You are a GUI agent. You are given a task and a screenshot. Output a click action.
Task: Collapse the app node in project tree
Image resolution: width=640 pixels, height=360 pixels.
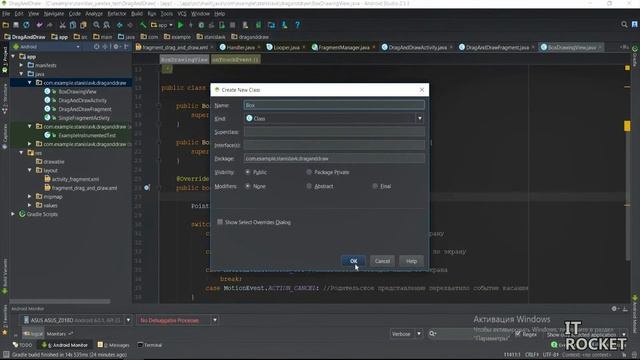click(13, 56)
